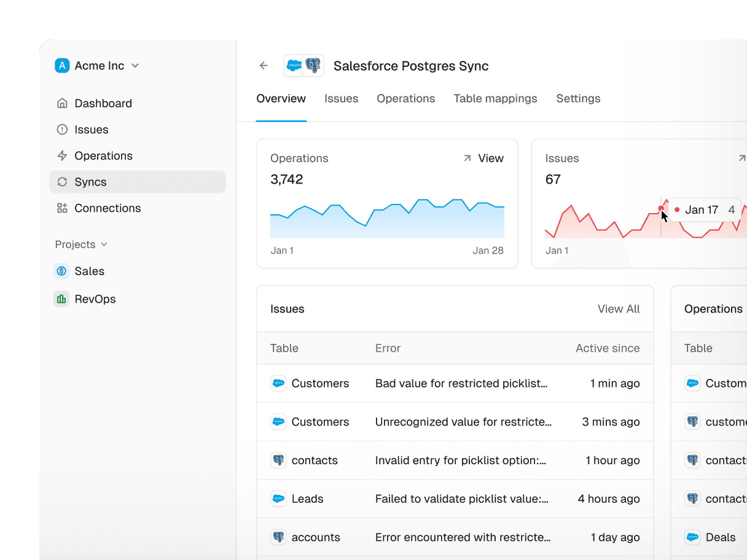Click the Sales project icon
The image size is (747, 560).
[61, 271]
